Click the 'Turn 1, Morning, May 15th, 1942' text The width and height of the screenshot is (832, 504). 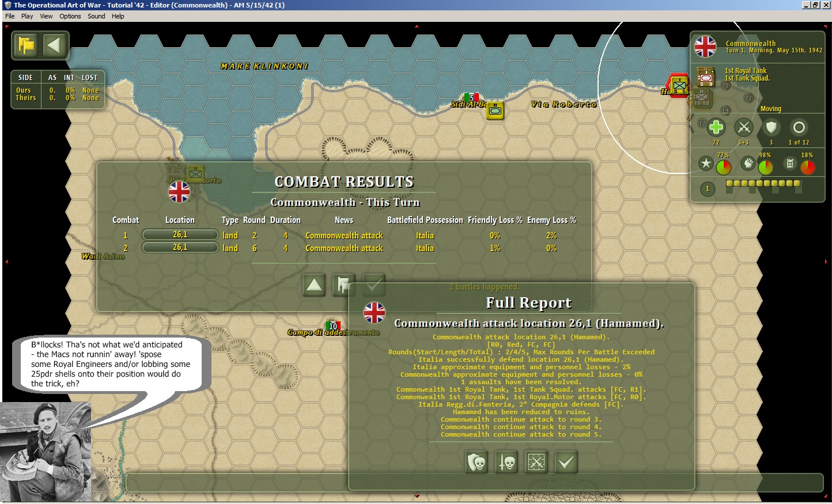774,51
